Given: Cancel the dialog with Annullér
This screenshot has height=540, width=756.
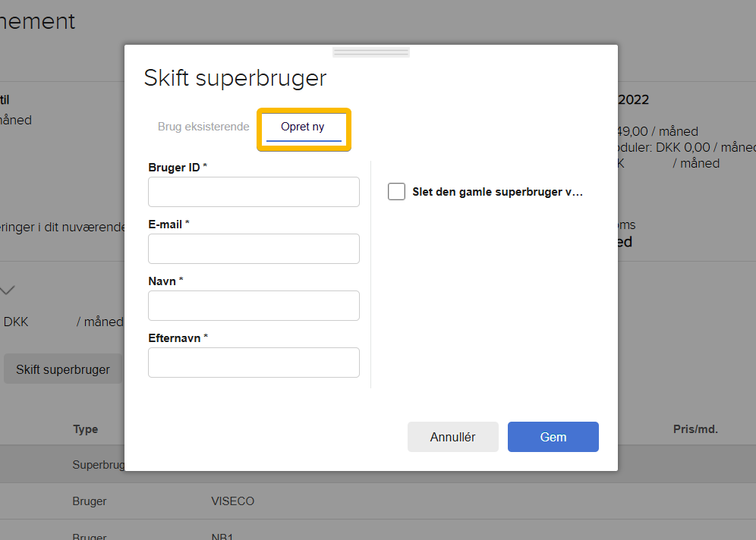Looking at the screenshot, I should click(x=452, y=437).
